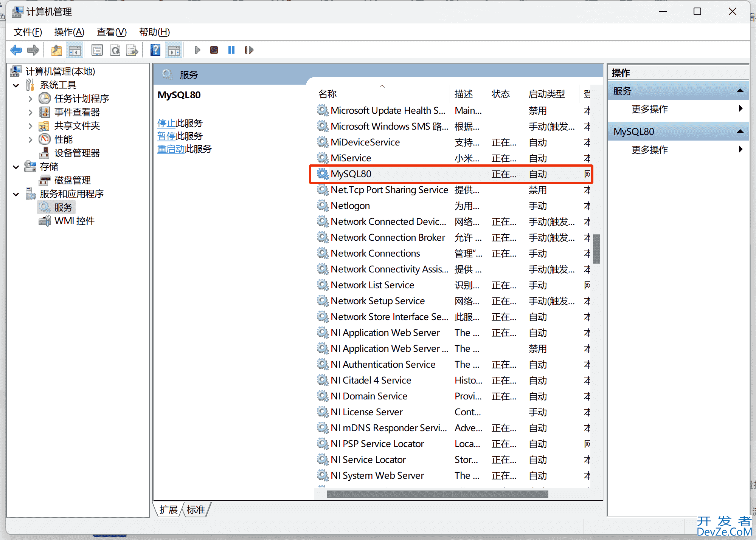The height and width of the screenshot is (540, 756).
Task: Click the 停止 service link
Action: pyautogui.click(x=166, y=123)
